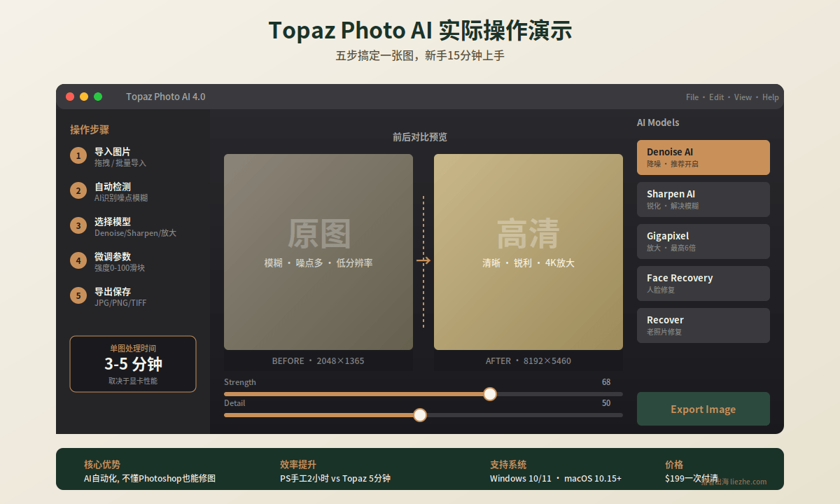Image resolution: width=840 pixels, height=504 pixels.
Task: Click the 核心优势 footer heading
Action: [x=102, y=465]
